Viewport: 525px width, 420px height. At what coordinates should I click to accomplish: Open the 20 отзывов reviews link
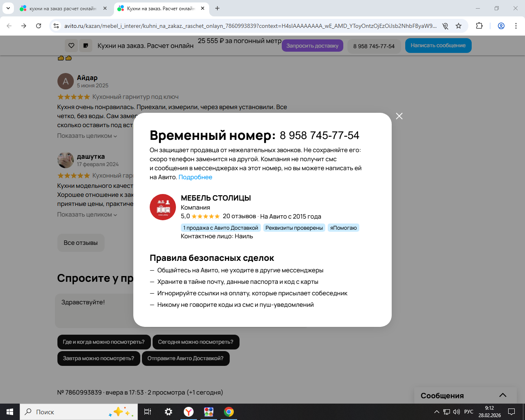point(239,216)
